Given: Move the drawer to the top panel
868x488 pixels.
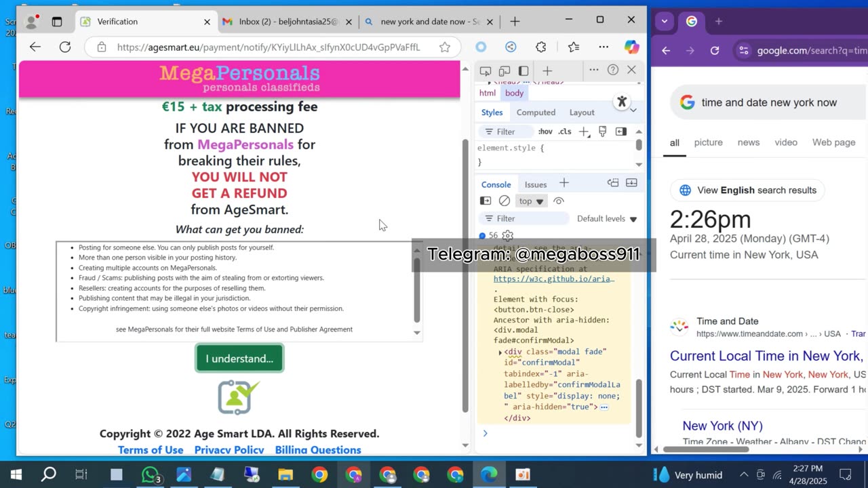Looking at the screenshot, I should point(613,183).
